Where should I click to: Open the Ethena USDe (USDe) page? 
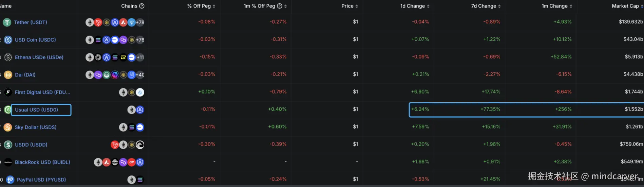tap(39, 57)
